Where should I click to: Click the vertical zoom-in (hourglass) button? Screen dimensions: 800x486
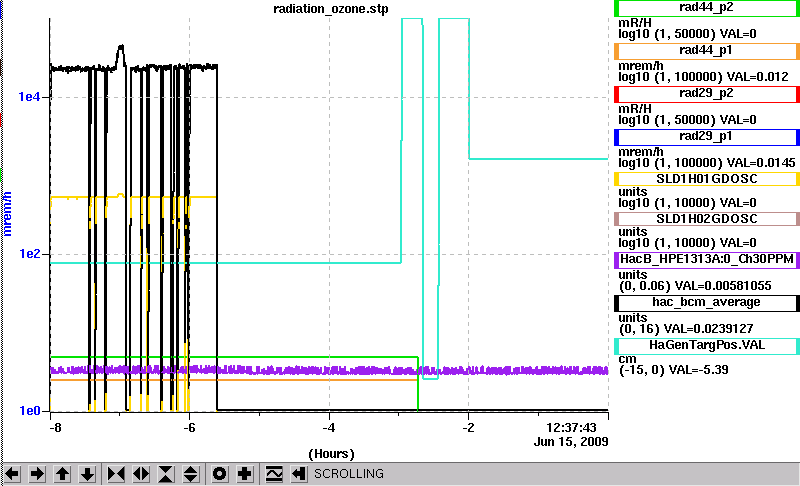click(x=166, y=474)
